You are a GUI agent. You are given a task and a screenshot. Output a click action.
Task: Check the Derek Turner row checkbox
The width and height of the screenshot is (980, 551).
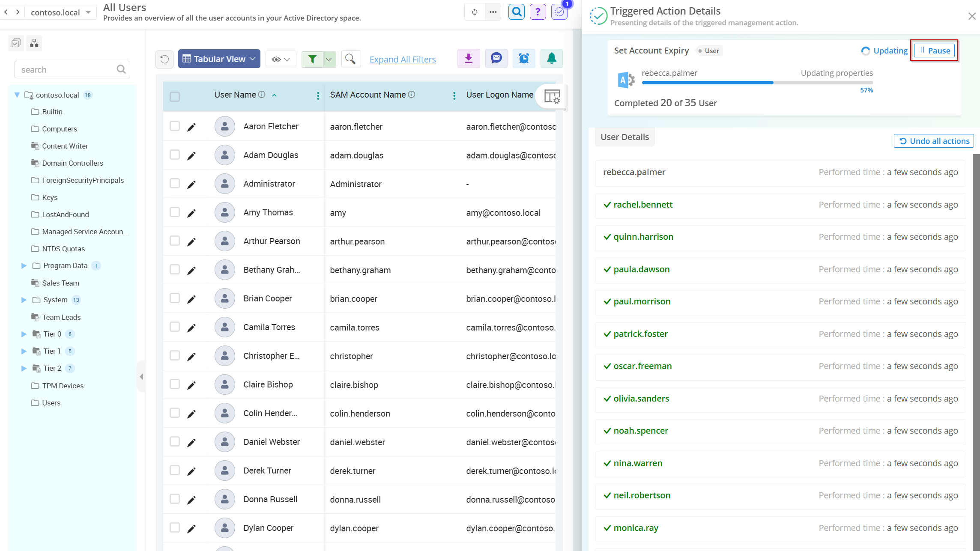coord(175,470)
